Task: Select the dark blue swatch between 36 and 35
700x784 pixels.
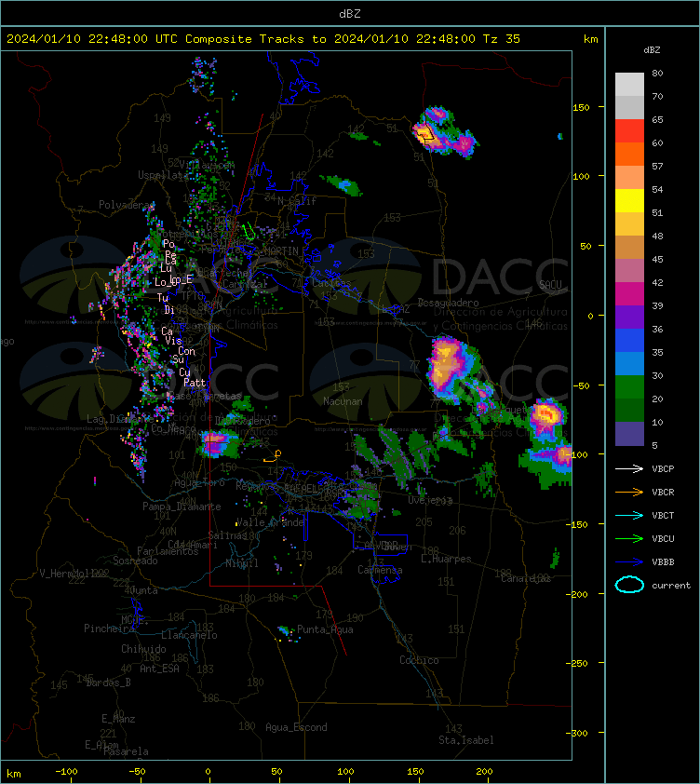Action: [x=629, y=340]
